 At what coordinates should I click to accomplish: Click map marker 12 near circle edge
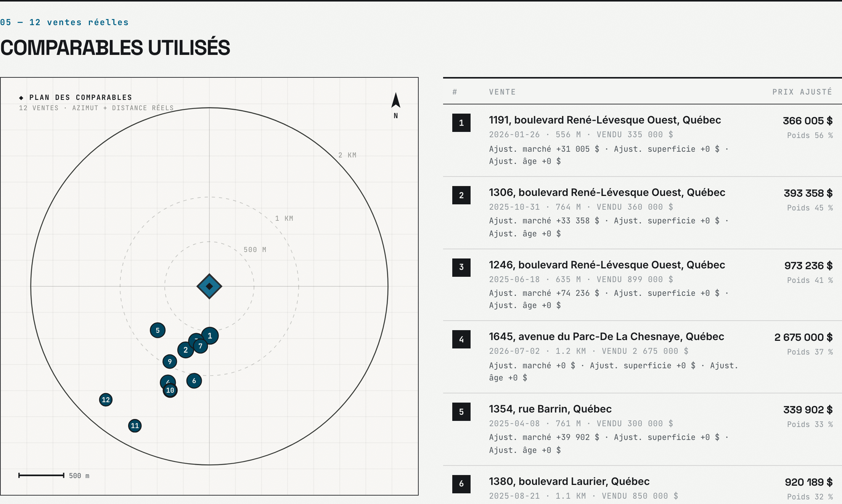(106, 400)
